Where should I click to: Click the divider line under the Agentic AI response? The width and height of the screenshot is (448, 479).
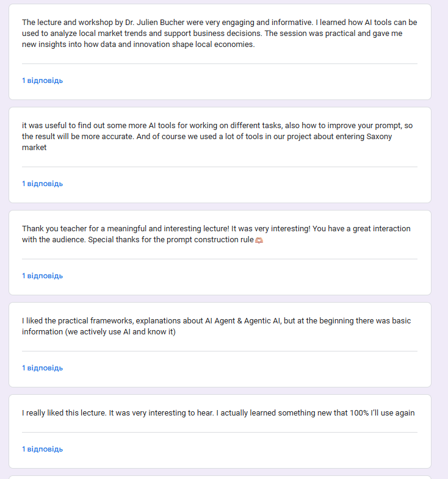coord(220,351)
